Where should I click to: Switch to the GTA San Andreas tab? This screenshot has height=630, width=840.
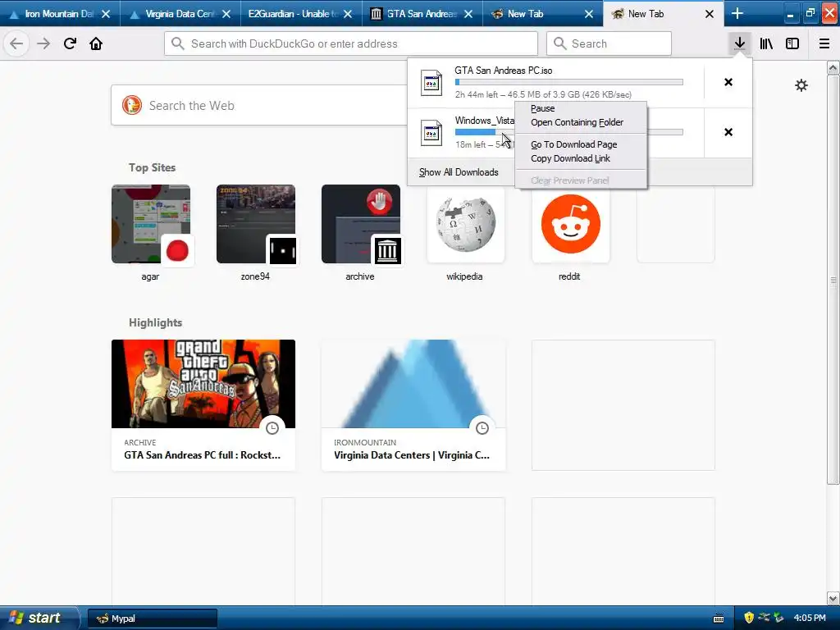[x=422, y=14]
